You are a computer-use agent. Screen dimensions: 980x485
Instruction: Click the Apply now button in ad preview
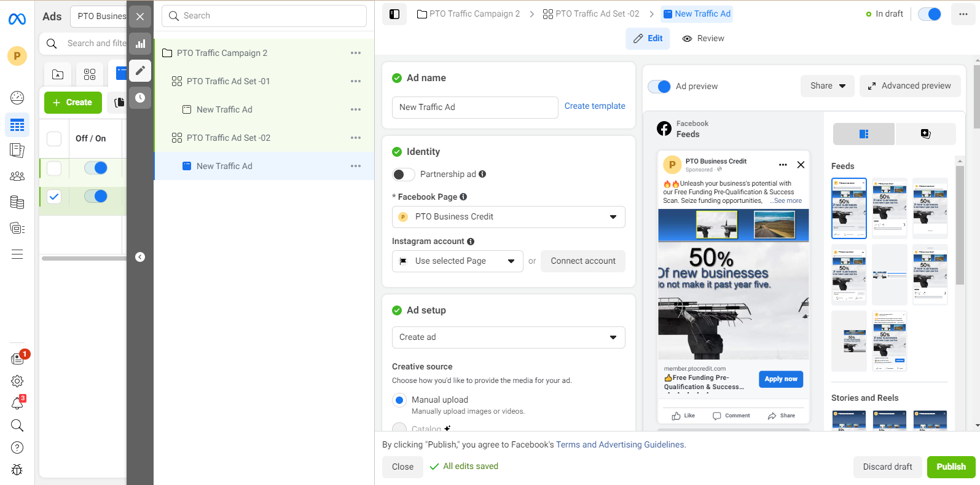781,379
